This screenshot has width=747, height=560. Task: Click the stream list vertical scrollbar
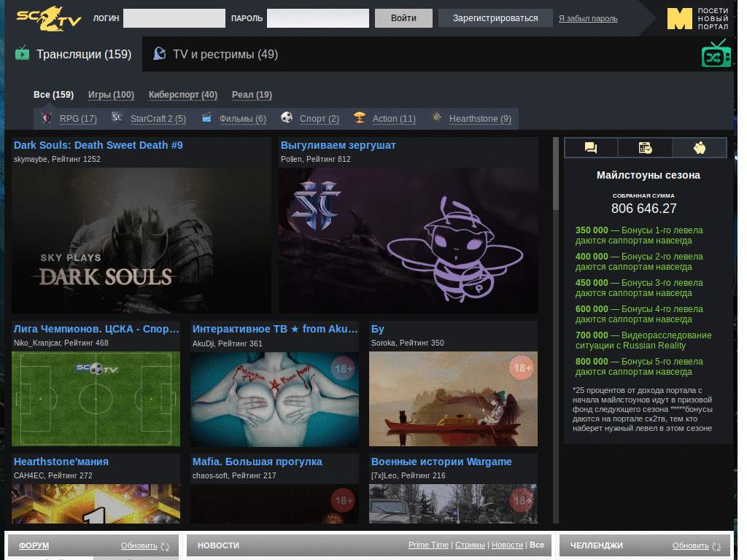(555, 330)
